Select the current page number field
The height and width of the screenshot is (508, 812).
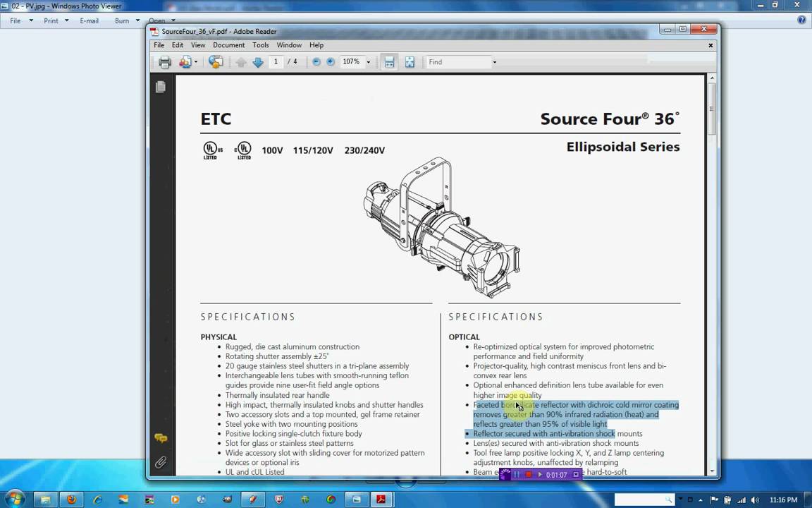tap(276, 61)
